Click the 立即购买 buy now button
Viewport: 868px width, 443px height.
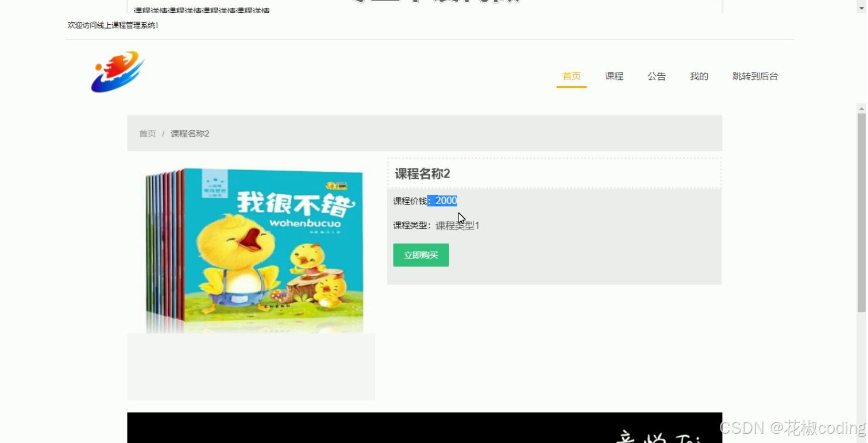[421, 255]
